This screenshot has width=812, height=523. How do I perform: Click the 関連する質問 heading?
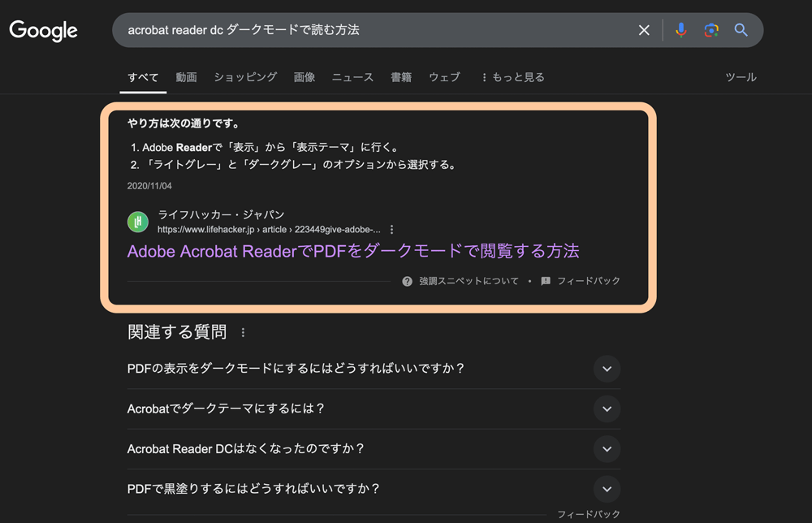click(177, 332)
